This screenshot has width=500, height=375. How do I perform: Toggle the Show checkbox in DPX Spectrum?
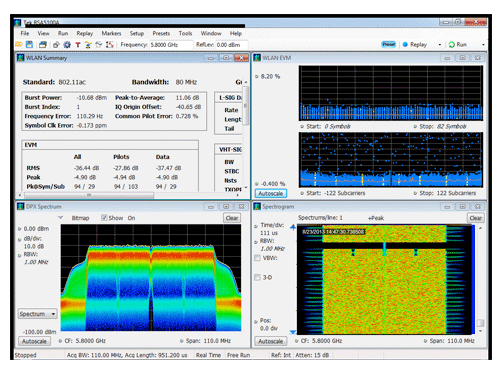(104, 218)
